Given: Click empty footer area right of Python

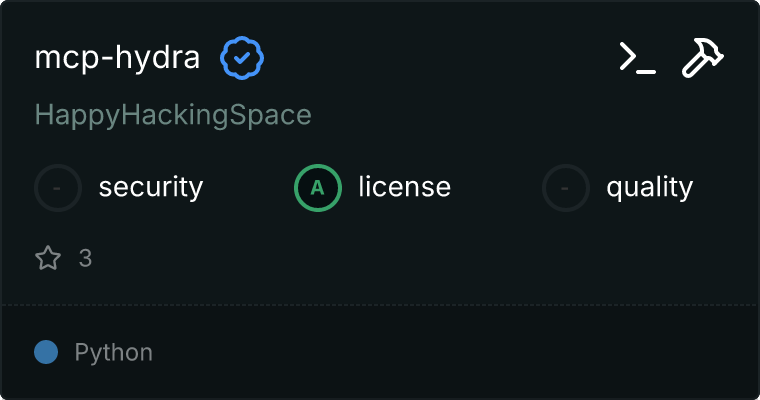Looking at the screenshot, I should [x=450, y=352].
